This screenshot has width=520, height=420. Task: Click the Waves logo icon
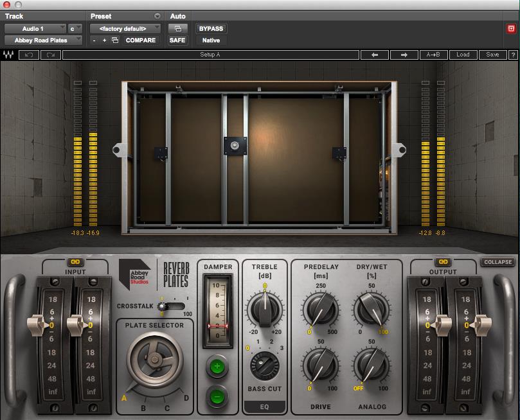[x=8, y=55]
